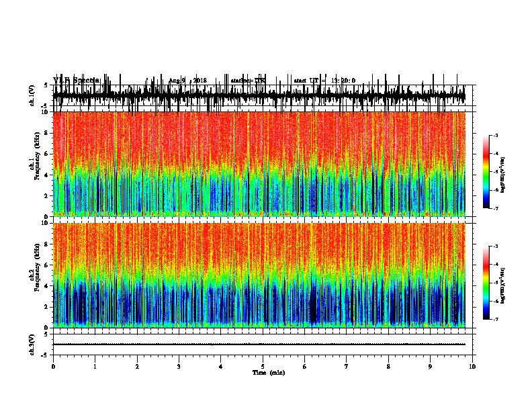This screenshot has height=411, width=532.
Task: Click the "Time (min)" axis title
Action: coord(269,373)
